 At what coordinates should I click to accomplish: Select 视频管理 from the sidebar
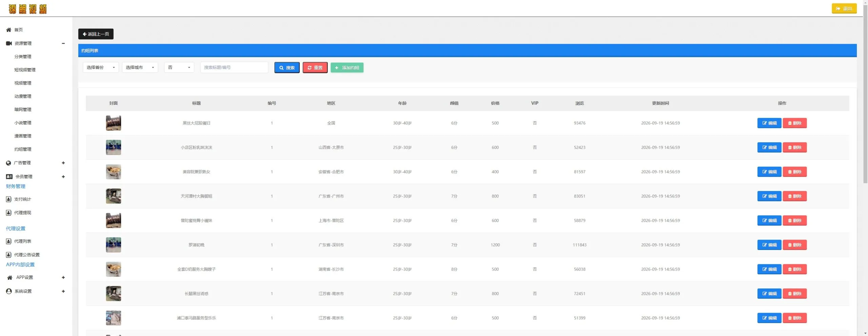[x=23, y=83]
